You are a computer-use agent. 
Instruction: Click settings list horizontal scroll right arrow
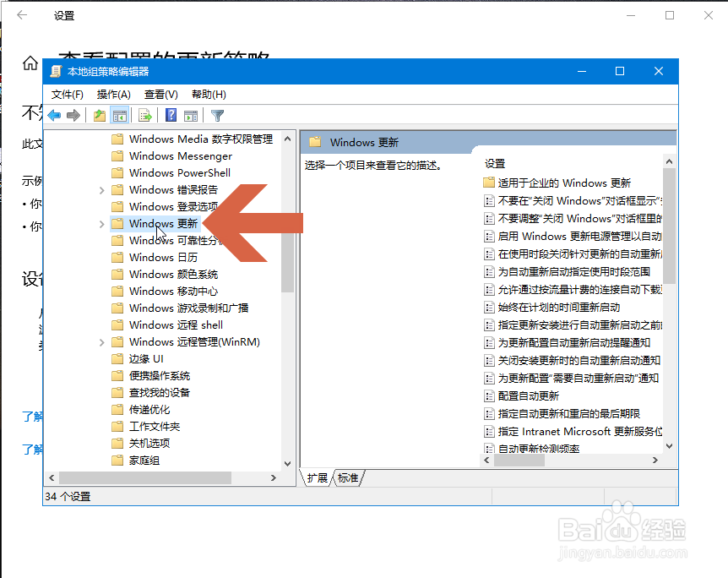[655, 460]
